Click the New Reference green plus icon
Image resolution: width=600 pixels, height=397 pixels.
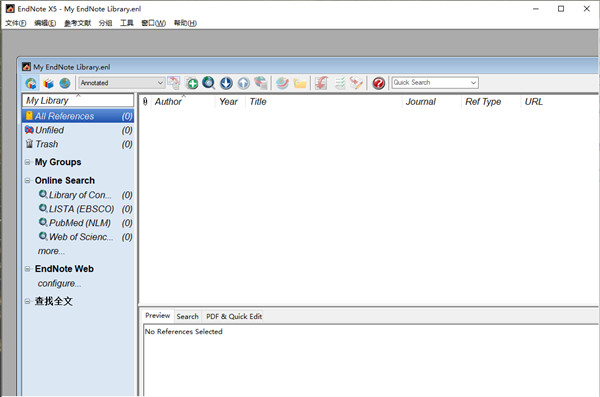click(x=192, y=83)
